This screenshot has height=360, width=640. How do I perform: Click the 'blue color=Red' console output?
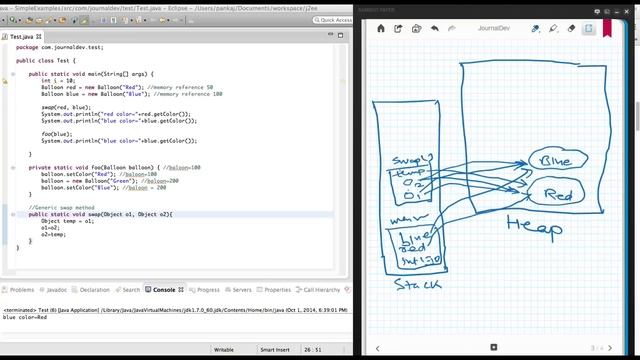25,317
